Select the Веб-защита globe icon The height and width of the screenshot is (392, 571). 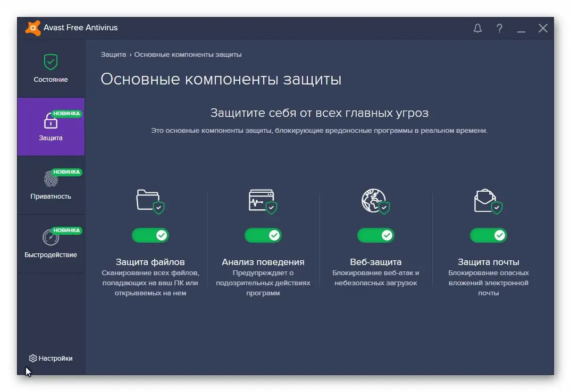(x=376, y=201)
